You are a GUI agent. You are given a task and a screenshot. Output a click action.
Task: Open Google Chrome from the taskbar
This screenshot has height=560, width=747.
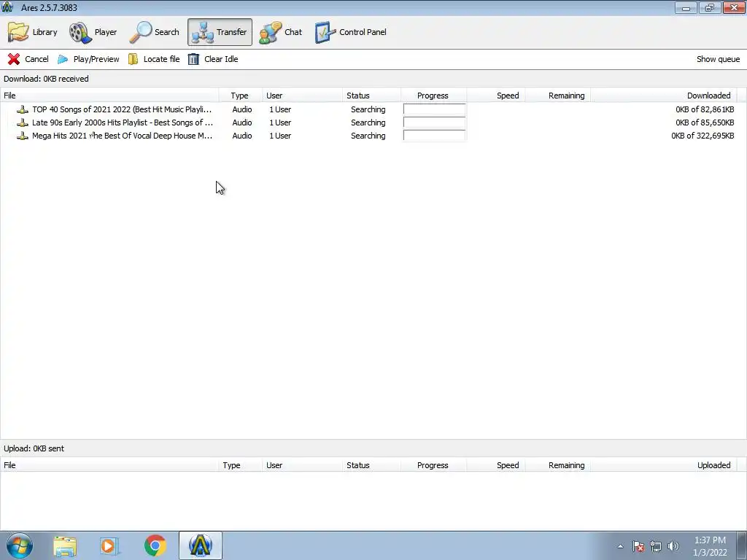155,545
